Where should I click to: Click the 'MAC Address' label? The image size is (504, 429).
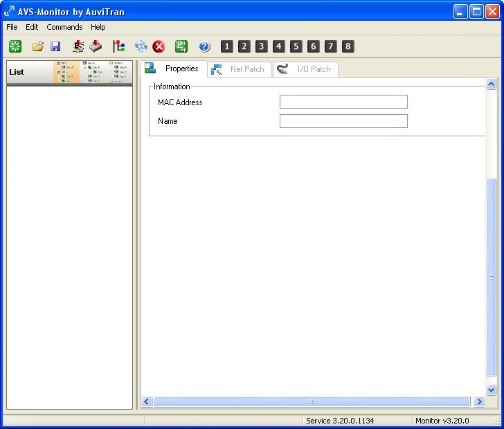[x=180, y=102]
